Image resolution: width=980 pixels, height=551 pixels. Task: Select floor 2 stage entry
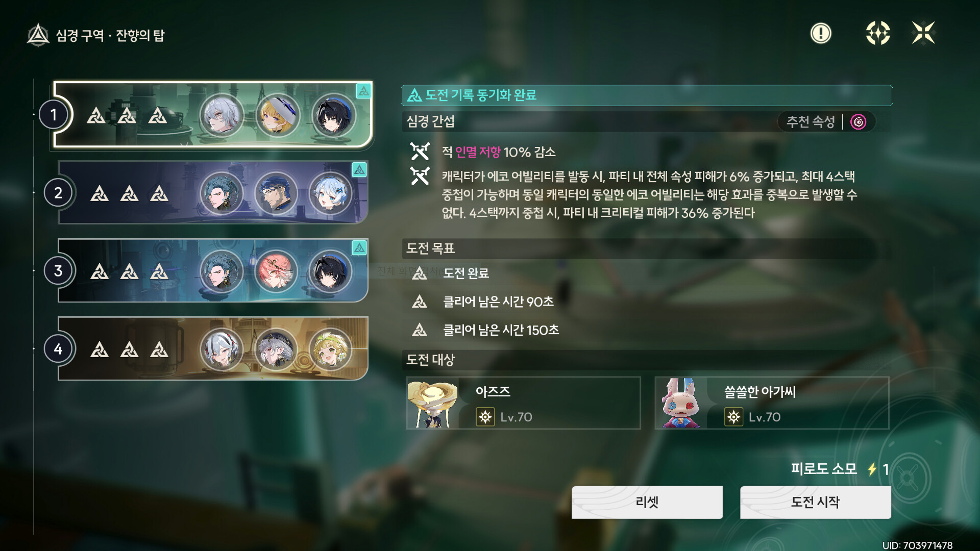(213, 193)
